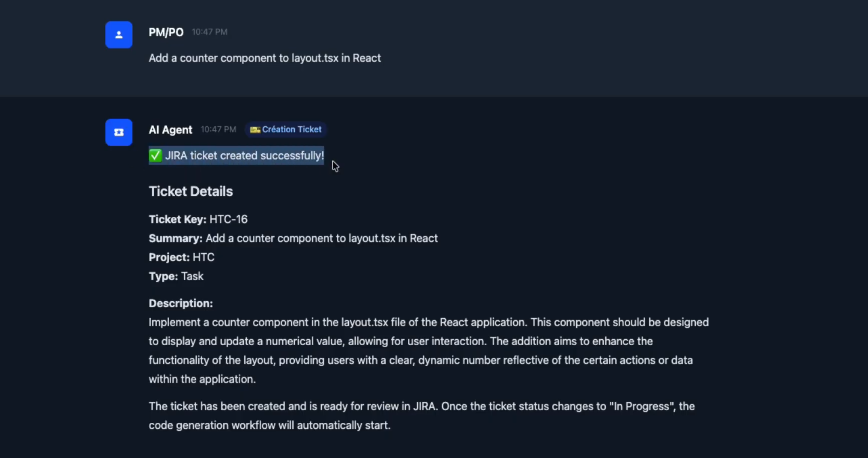
Task: Click the ticket emoji in Création Ticket badge
Action: click(255, 130)
